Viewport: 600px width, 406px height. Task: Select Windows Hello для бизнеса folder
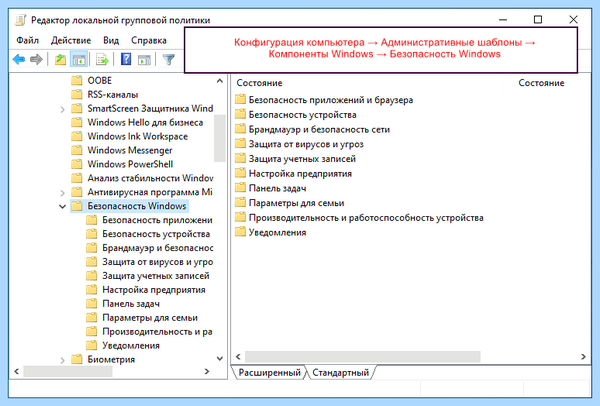(x=145, y=122)
